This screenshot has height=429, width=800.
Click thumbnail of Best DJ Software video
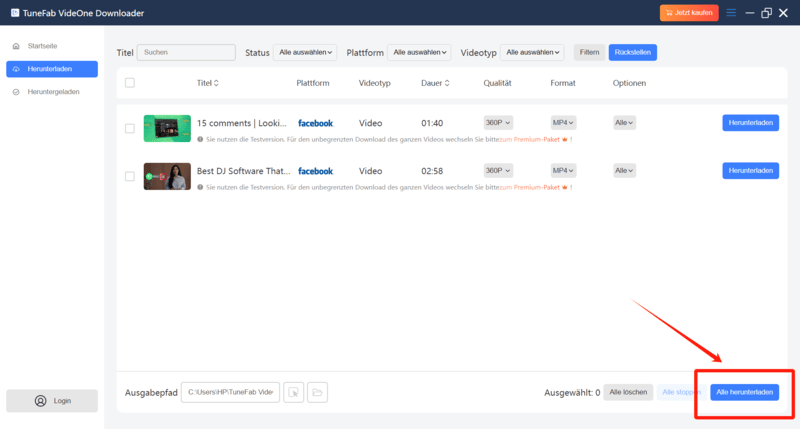click(x=167, y=176)
